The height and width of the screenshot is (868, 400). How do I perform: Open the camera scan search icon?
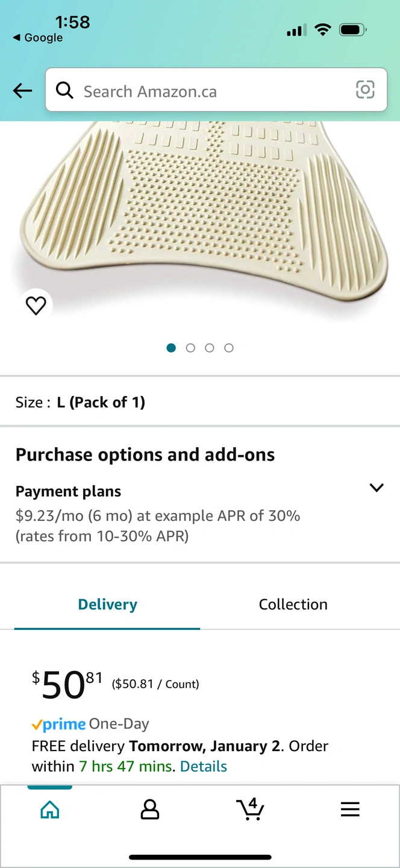pyautogui.click(x=365, y=90)
